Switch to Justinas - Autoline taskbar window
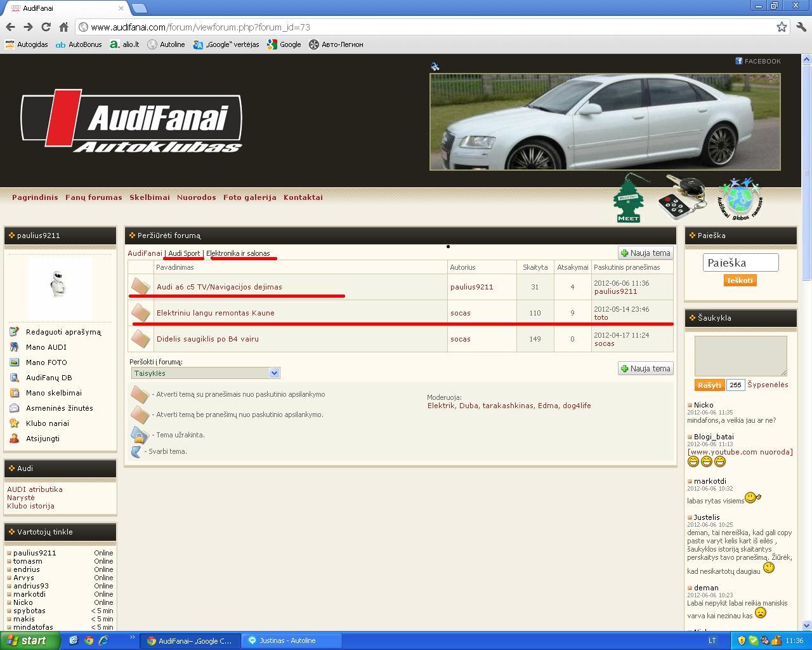The image size is (812, 650). 292,640
